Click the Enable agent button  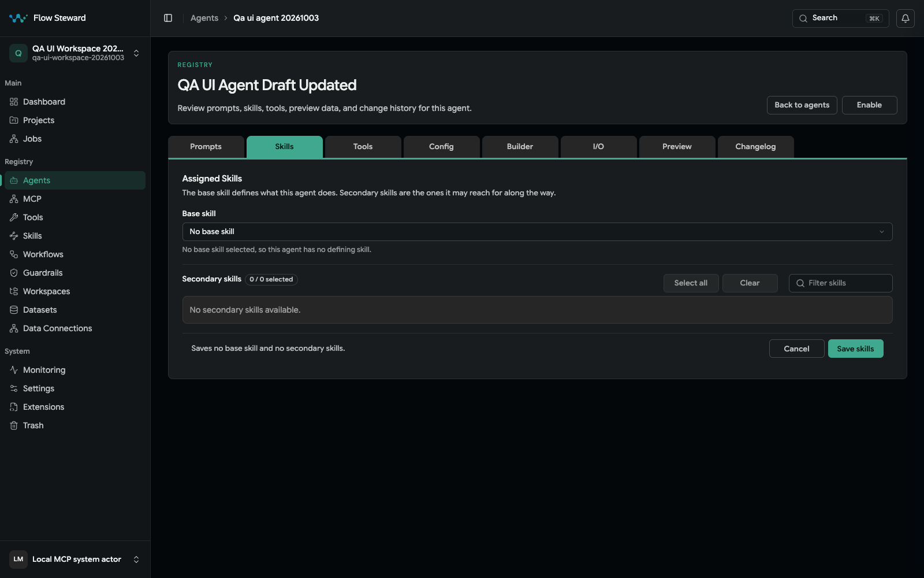870,105
